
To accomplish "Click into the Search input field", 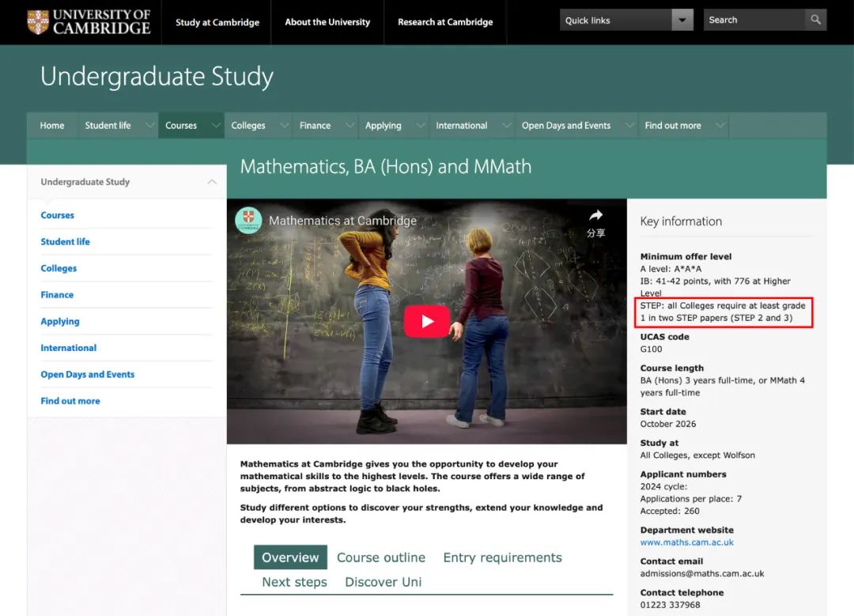I will (x=754, y=20).
